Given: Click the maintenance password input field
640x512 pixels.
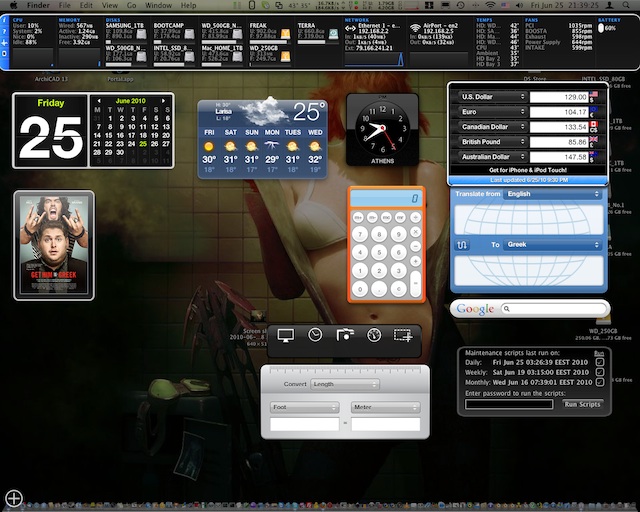Looking at the screenshot, I should (x=509, y=404).
